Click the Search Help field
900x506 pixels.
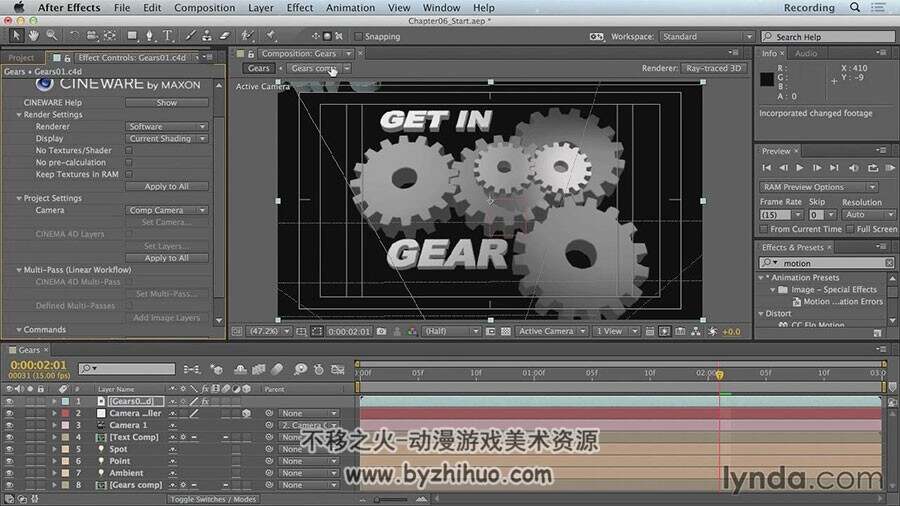pyautogui.click(x=828, y=36)
